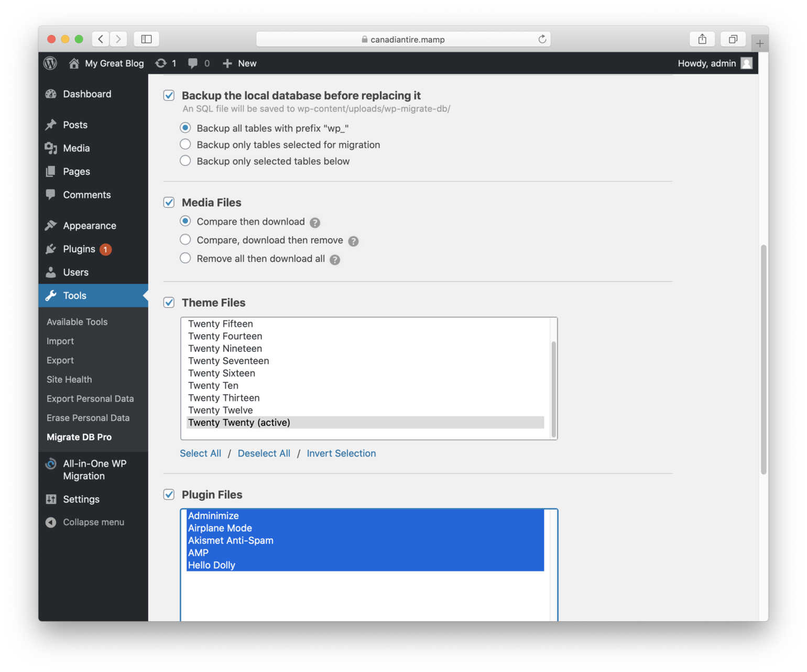Image resolution: width=807 pixels, height=672 pixels.
Task: Select Backup all tables with prefix wp_
Action: 186,128
